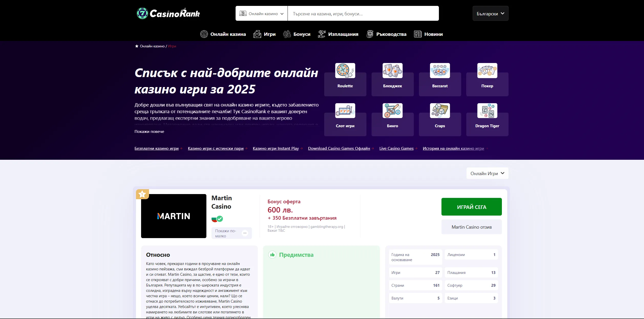Follow the Безплатни казино игри link
This screenshot has height=319, width=644.
click(x=156, y=148)
